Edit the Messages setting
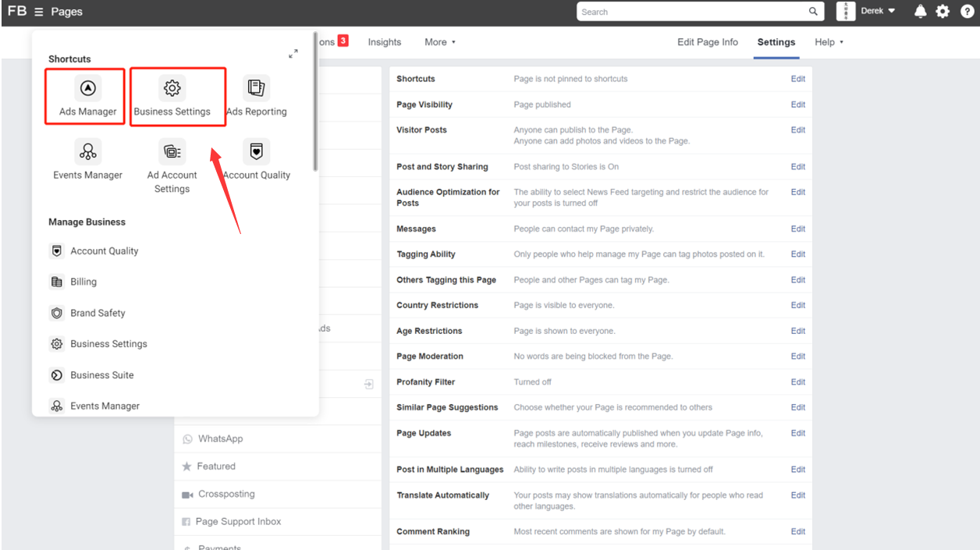Viewport: 980px width, 550px height. [x=798, y=229]
